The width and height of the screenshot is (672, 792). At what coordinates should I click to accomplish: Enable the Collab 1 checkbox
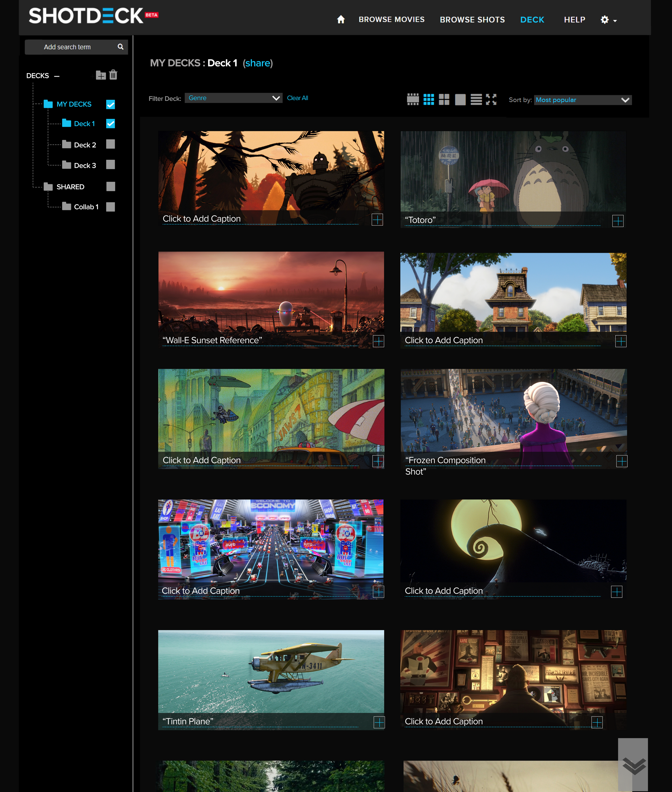point(110,207)
